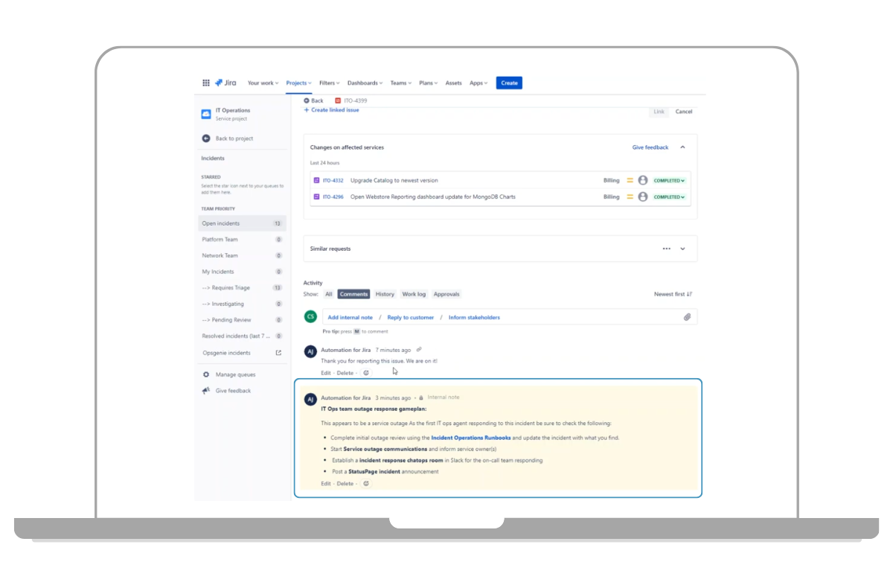The width and height of the screenshot is (893, 588).
Task: Open the Incident Operations Runbooks link
Action: [x=471, y=438]
